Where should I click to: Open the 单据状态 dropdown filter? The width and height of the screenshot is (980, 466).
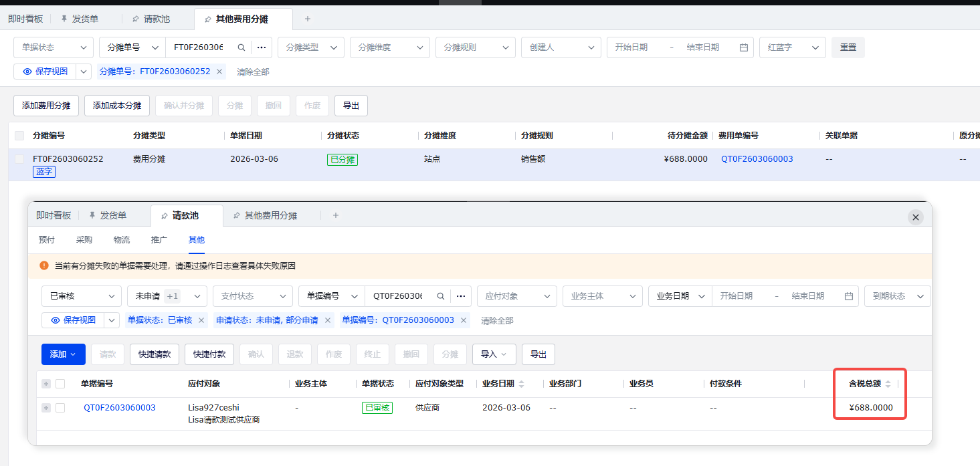[54, 47]
